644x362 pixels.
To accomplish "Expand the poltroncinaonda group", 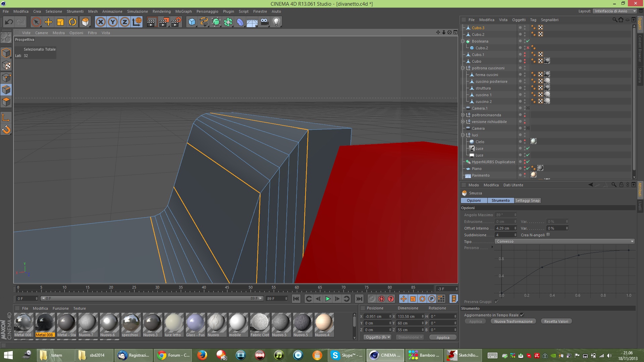I will [463, 115].
